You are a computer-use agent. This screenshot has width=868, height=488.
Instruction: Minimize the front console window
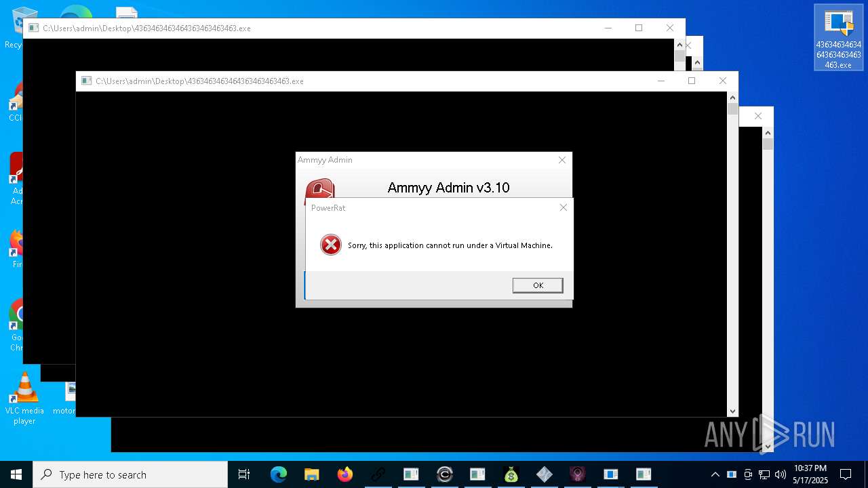661,81
